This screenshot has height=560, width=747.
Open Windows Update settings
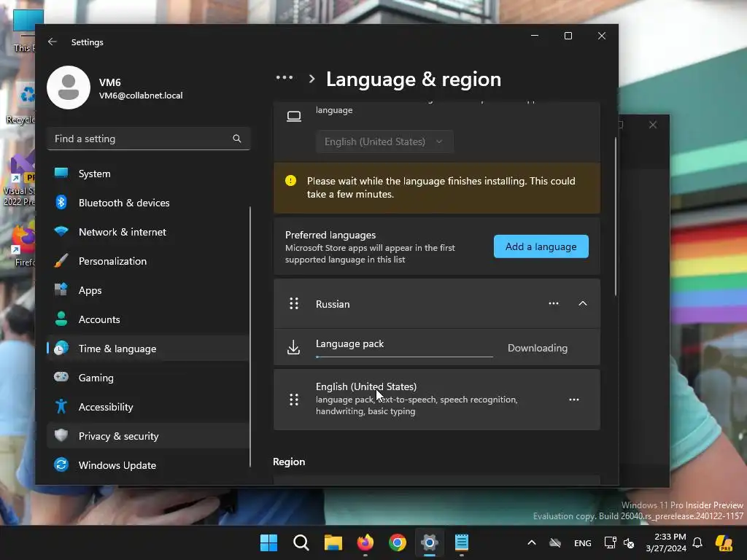click(x=148, y=465)
